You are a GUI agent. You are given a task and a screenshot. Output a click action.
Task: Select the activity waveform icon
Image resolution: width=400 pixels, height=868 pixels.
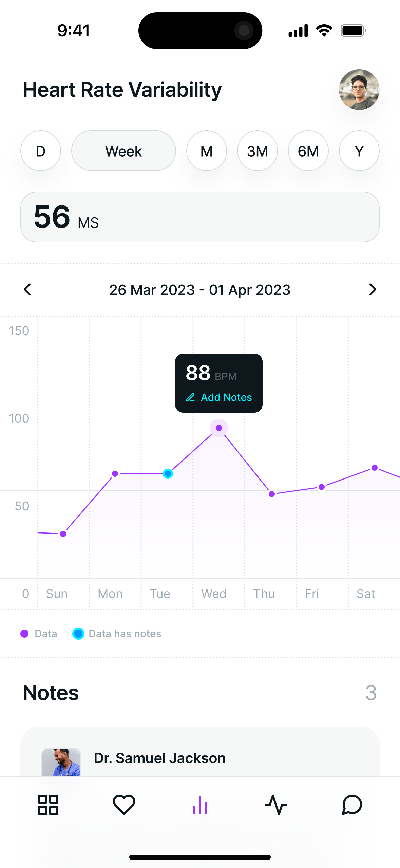tap(276, 804)
